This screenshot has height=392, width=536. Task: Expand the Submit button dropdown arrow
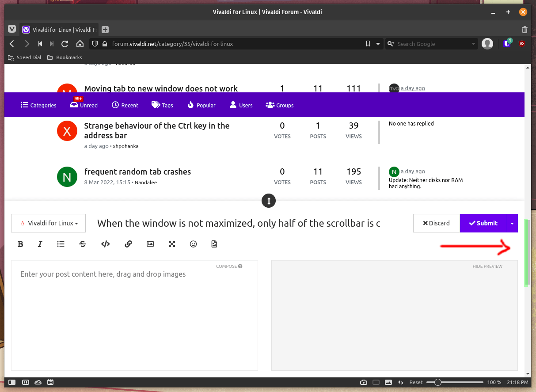[513, 223]
